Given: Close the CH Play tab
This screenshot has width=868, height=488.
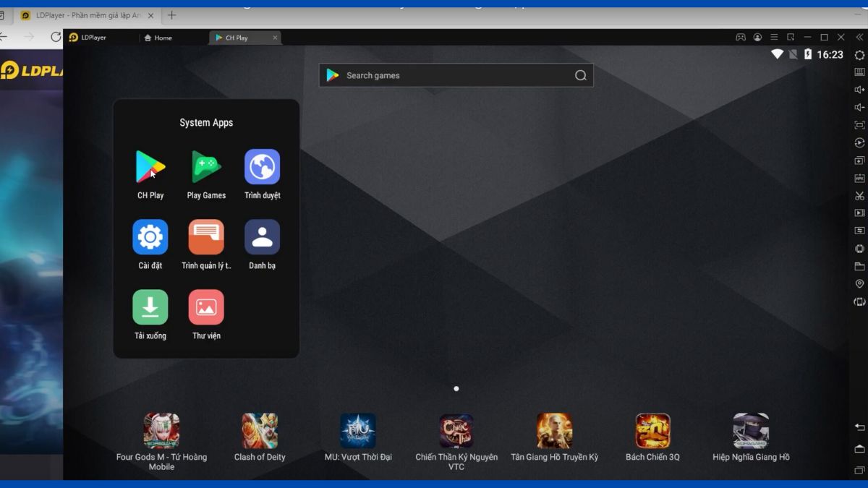Looking at the screenshot, I should [275, 38].
